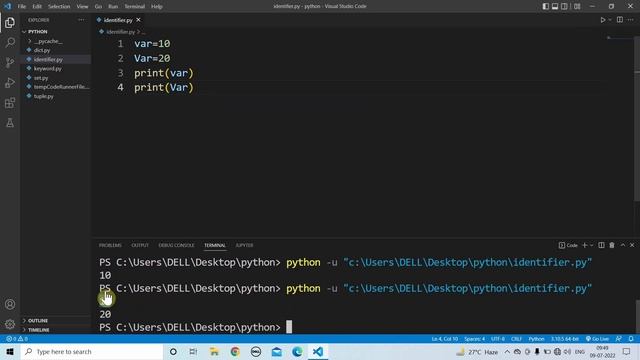Customize layout icon in title bar
Screen dimensions: 640x360
tap(577, 6)
